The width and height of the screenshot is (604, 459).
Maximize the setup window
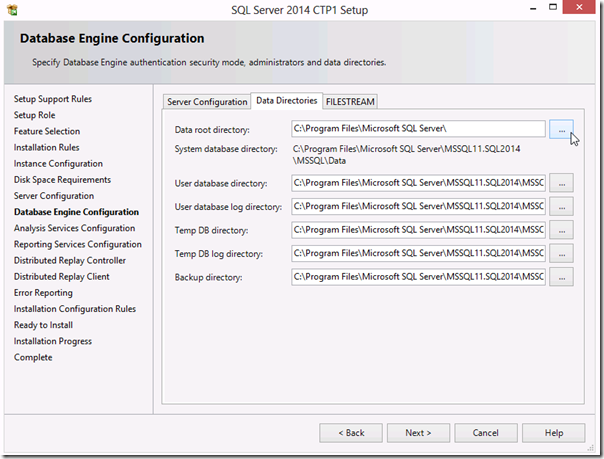click(x=553, y=7)
